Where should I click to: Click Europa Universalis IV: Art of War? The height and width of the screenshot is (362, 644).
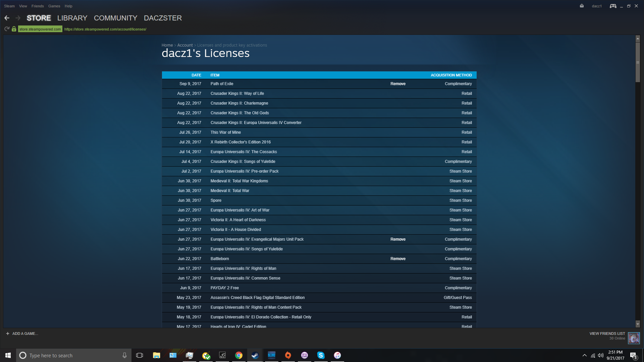tap(240, 210)
